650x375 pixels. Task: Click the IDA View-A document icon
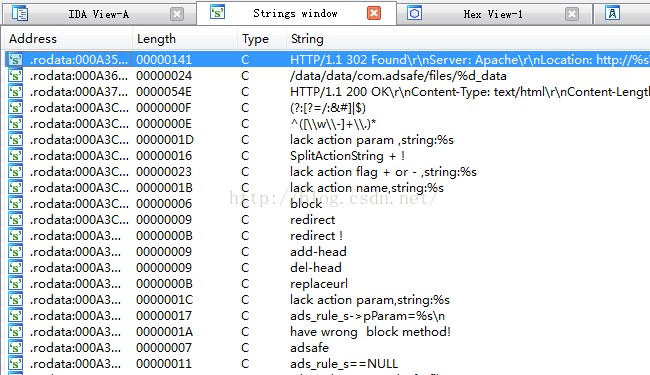[x=20, y=13]
